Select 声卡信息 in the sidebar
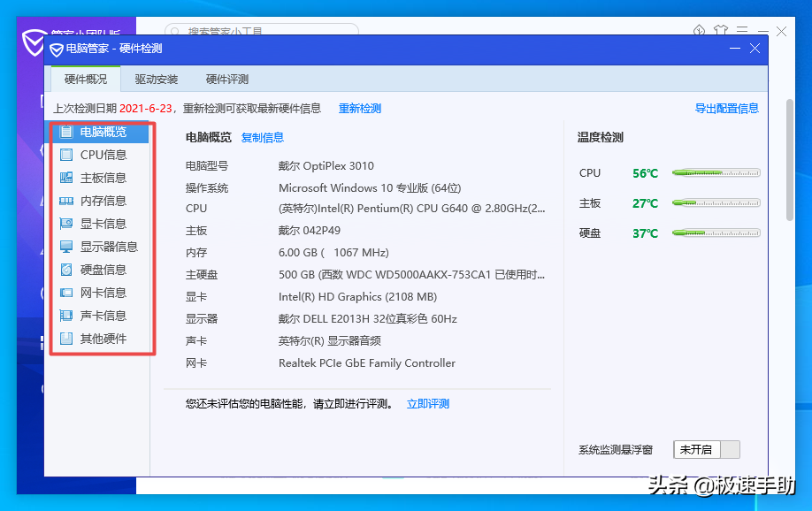 [x=100, y=315]
